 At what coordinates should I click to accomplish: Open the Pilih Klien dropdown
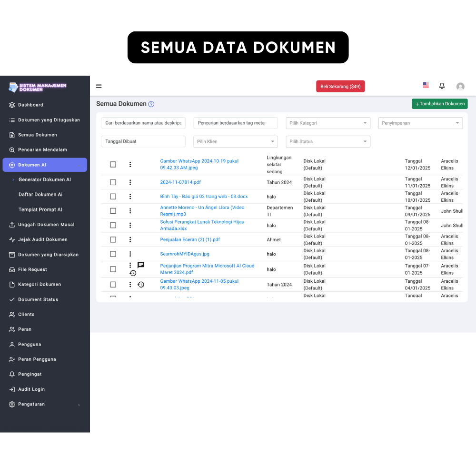[236, 141]
